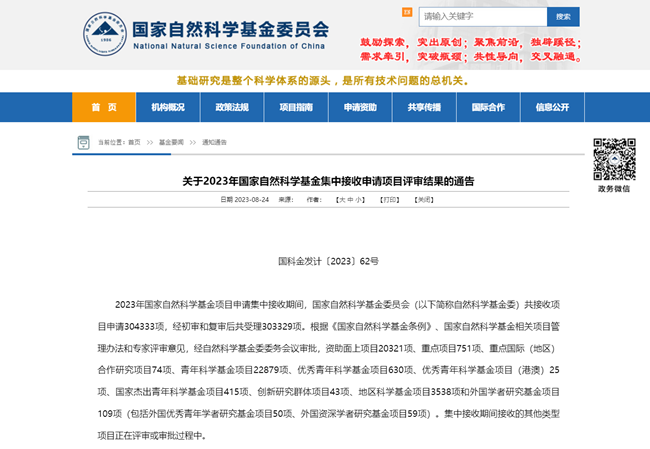Click the 关闭 close page link
The height and width of the screenshot is (449, 650).
[x=425, y=200]
